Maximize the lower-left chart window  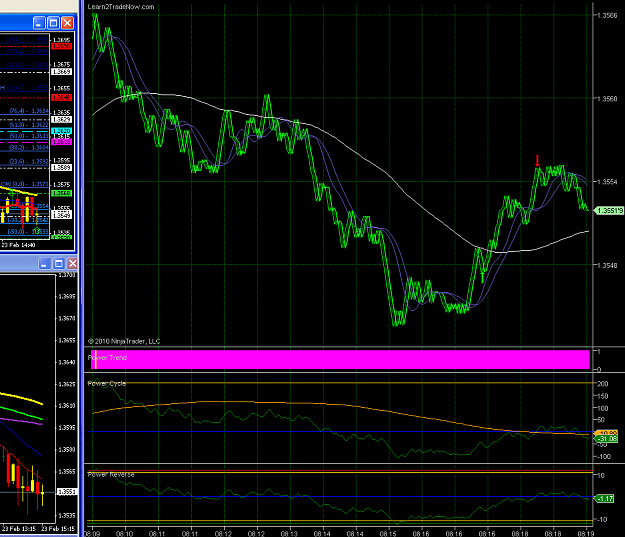tap(59, 264)
